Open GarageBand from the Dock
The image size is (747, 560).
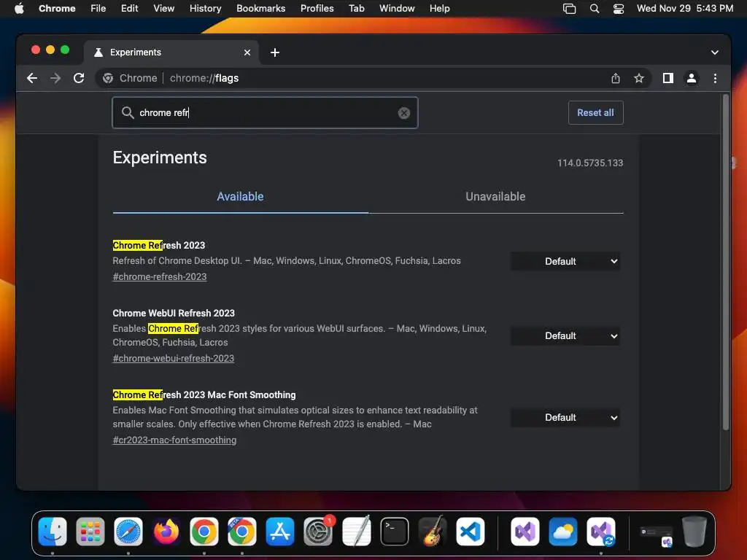[x=433, y=532]
